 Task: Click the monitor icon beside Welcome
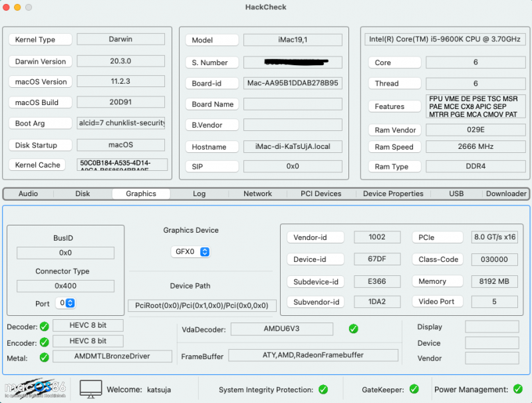click(90, 389)
